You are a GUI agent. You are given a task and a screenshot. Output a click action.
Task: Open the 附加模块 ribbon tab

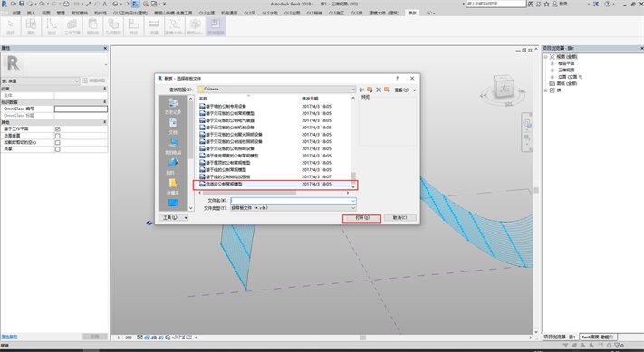point(80,14)
